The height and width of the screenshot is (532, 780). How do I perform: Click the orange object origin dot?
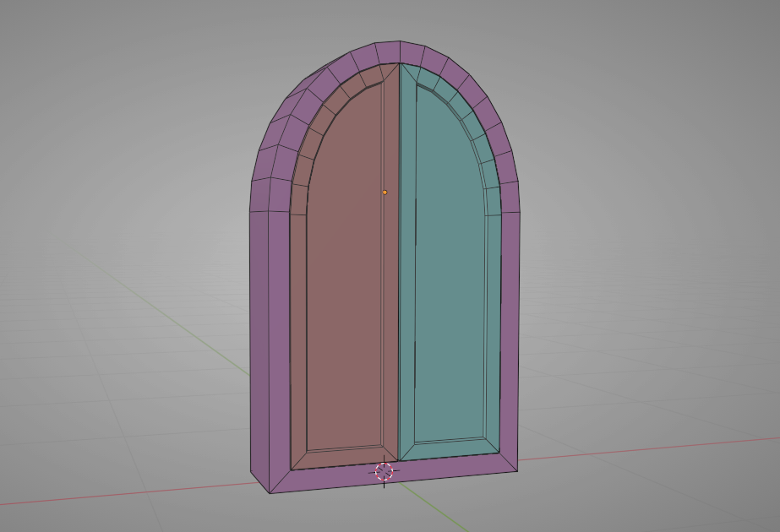coord(385,193)
